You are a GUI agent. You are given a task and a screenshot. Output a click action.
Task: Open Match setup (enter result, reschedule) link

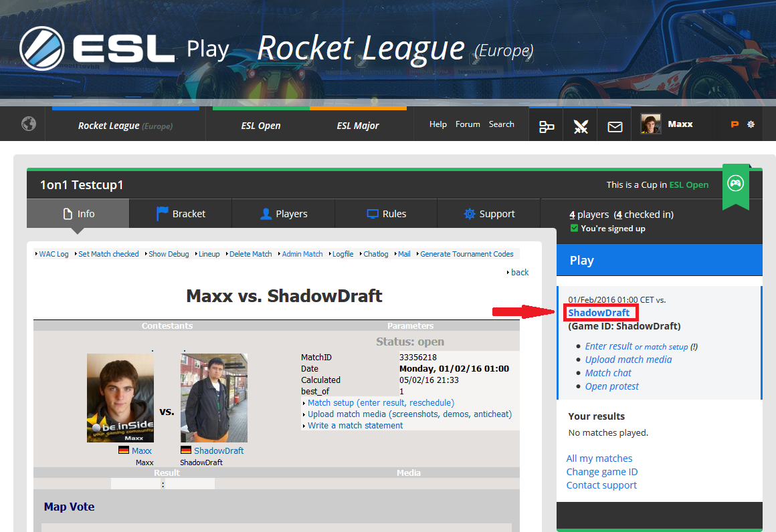(x=381, y=403)
